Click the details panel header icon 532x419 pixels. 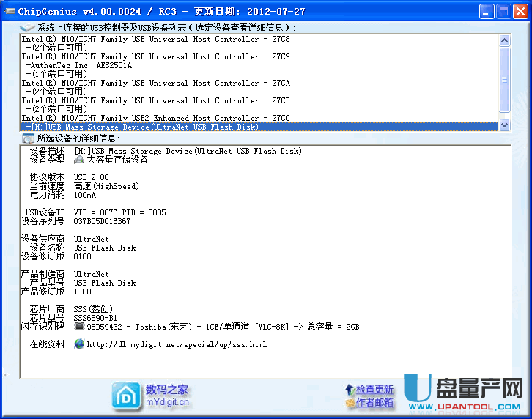click(x=28, y=138)
